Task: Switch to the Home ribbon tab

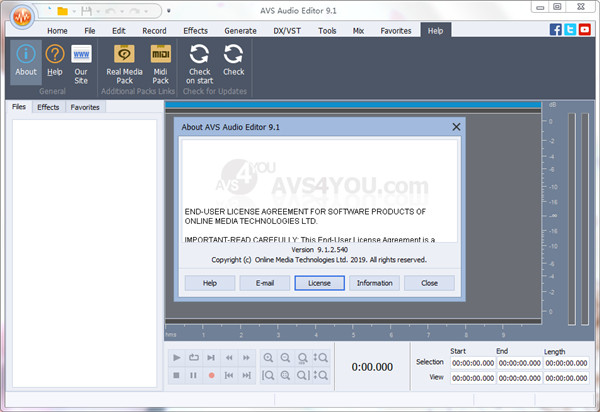Action: coord(57,31)
